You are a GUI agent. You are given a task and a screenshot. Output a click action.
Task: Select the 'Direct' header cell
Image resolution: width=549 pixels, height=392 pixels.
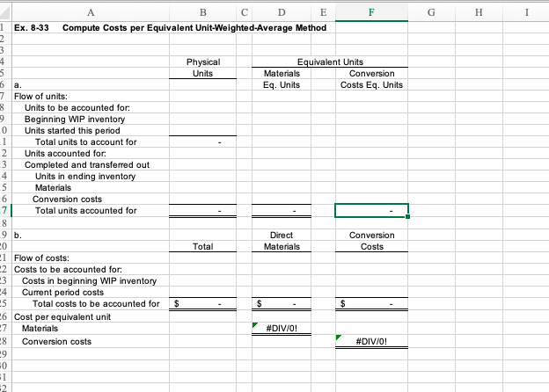tap(282, 235)
